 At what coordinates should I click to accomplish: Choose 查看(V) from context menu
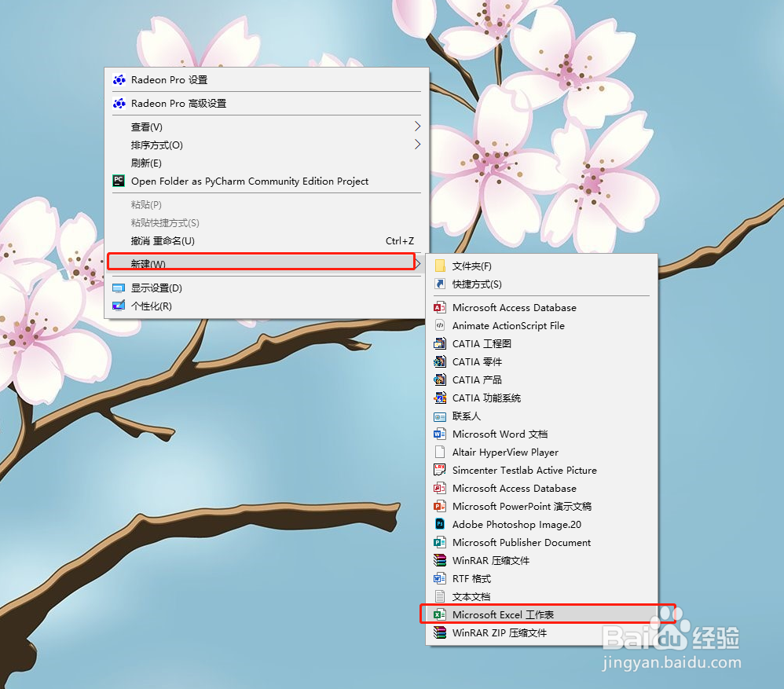(x=266, y=127)
